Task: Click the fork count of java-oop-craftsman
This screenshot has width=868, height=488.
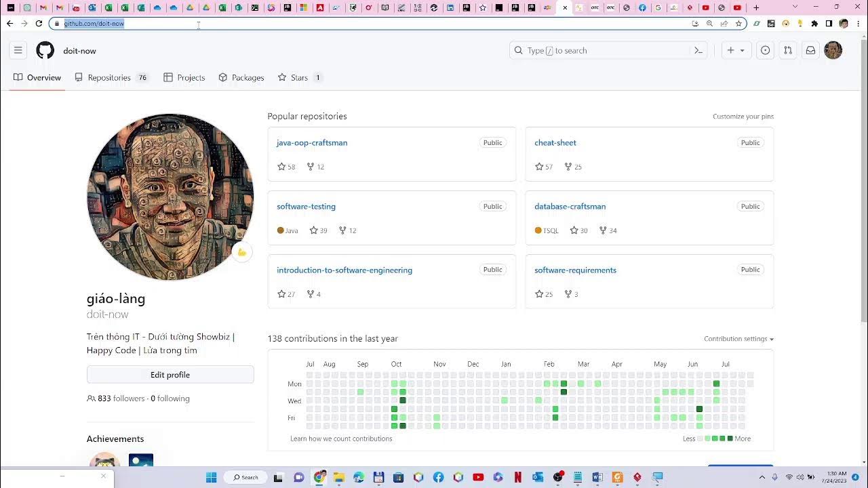Action: (x=315, y=167)
